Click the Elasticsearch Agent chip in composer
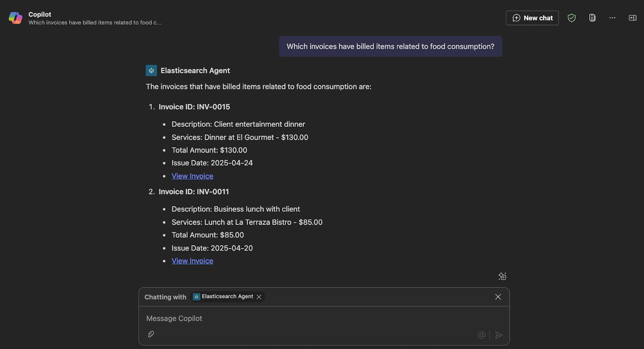The width and height of the screenshot is (644, 349). 224,297
